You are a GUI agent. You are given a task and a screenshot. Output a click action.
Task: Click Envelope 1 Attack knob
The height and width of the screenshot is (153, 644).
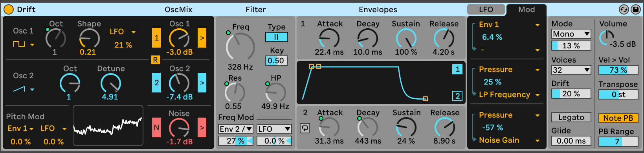coord(329,38)
